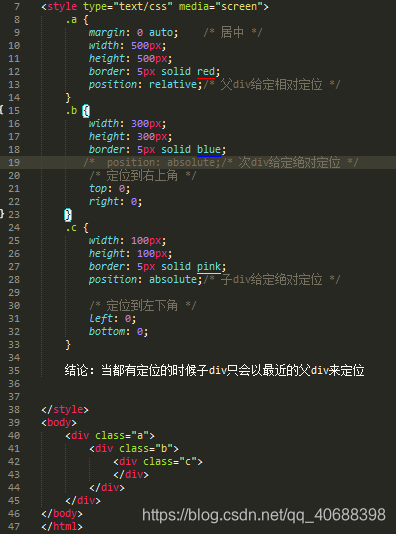
Task: Click the closing </div> on line 45
Action: (x=83, y=501)
